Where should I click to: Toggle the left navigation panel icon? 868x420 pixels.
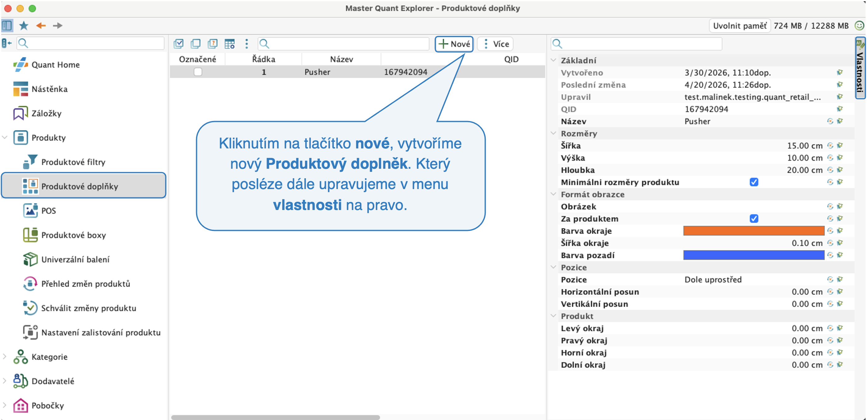click(x=7, y=25)
